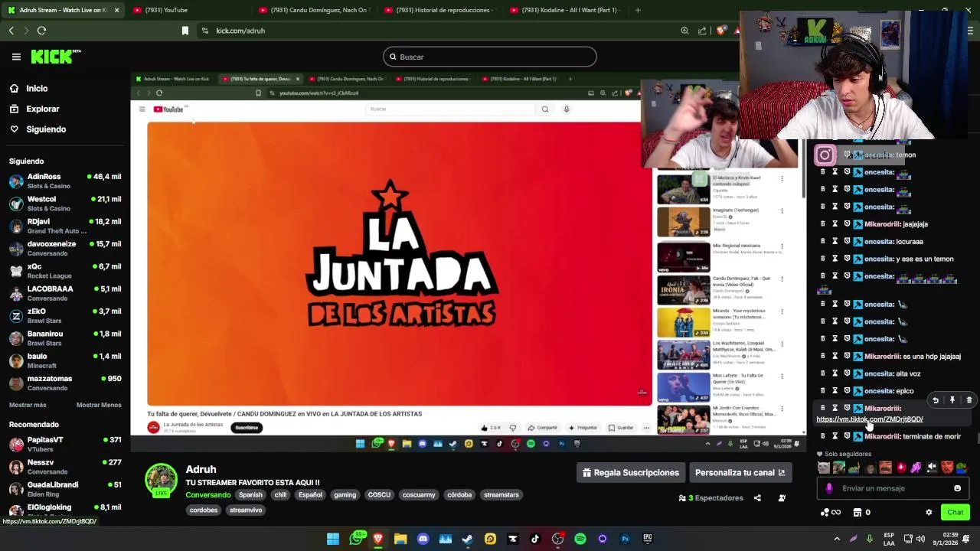Timeout user on 'alta voz' message
980x551 pixels.
point(835,373)
